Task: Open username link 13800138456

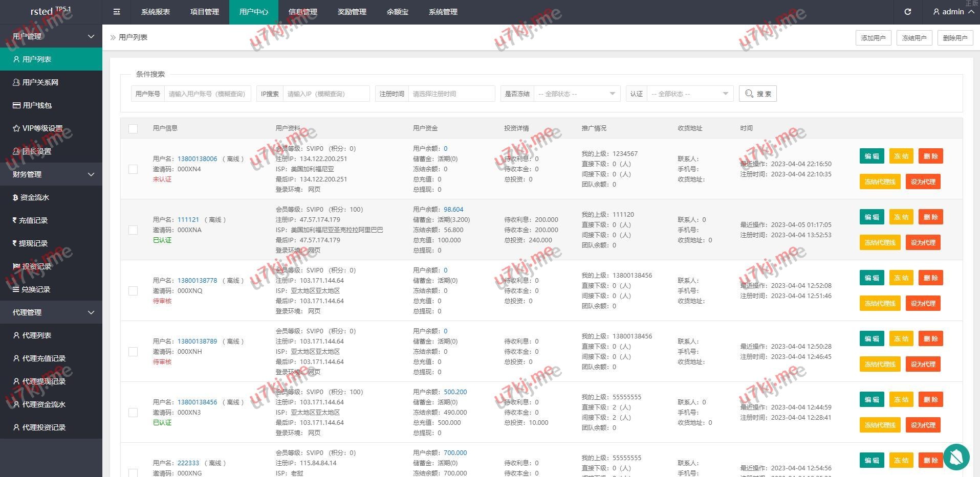Action: click(x=197, y=402)
